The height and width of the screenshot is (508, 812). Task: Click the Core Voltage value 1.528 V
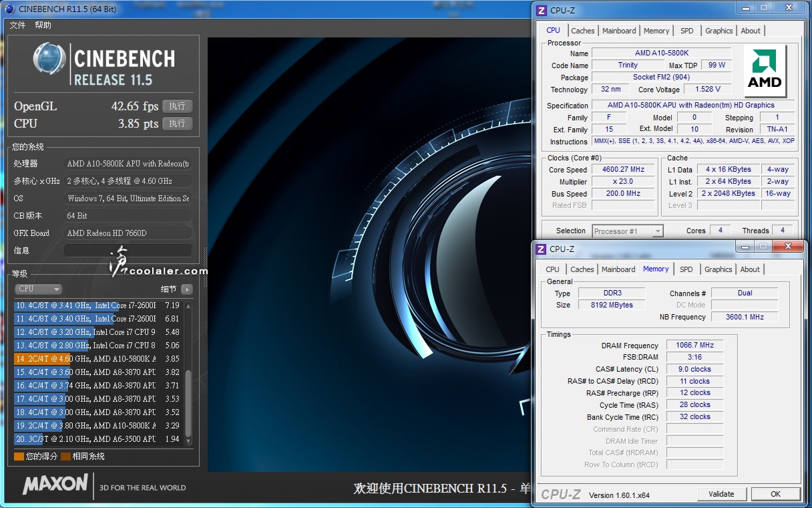[708, 90]
